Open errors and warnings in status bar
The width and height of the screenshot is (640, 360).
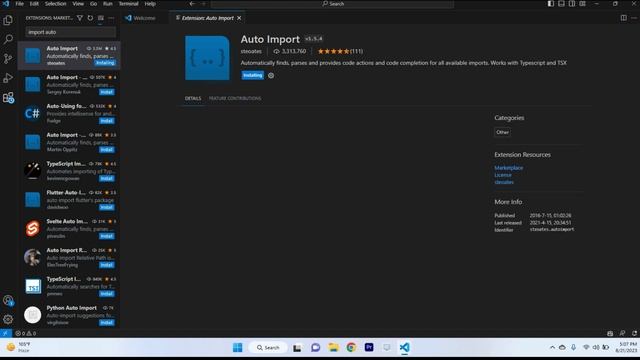coord(25,333)
